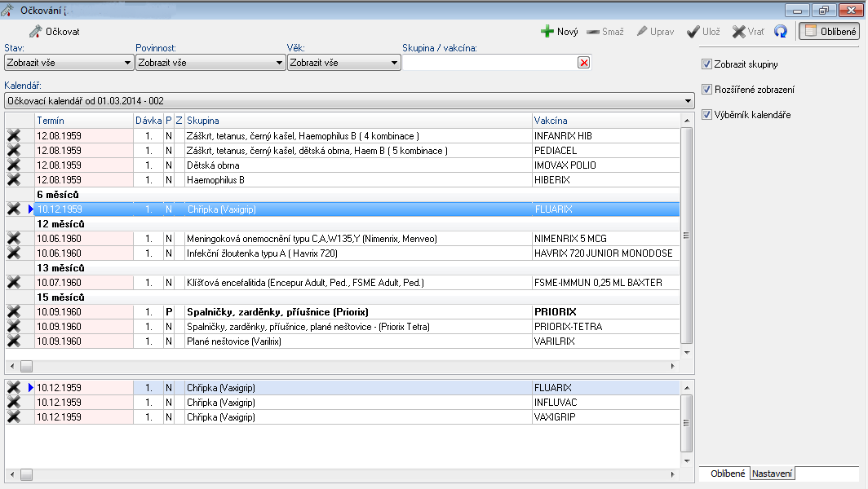This screenshot has height=489, width=868.
Task: Sort by Dávka column header
Action: [148, 121]
